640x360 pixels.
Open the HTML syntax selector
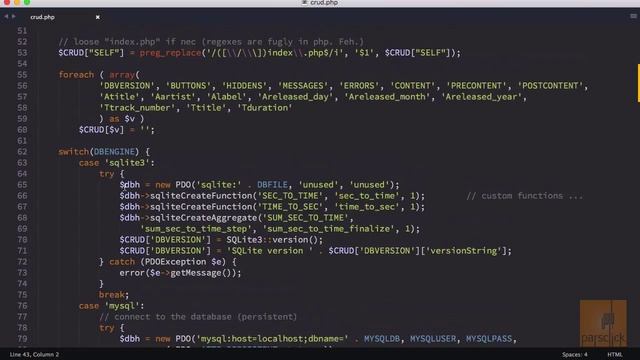pos(615,354)
